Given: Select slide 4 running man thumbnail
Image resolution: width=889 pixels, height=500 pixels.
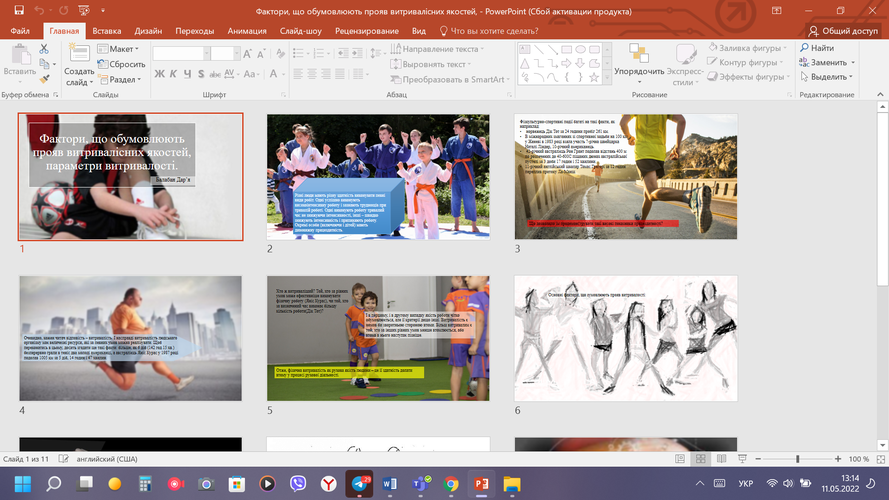Looking at the screenshot, I should [130, 338].
